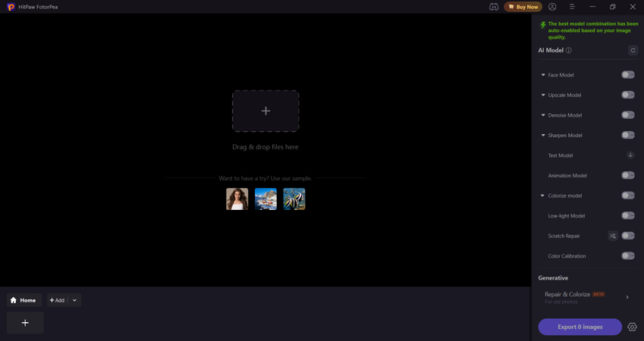Screen dimensions: 644x341
Task: Open the Add dropdown arrow
Action: [x=74, y=300]
